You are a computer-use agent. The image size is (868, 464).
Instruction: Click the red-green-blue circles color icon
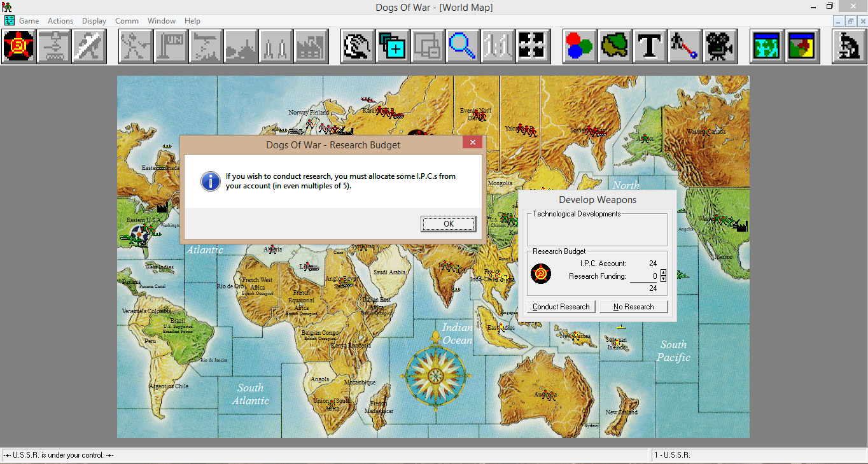pos(580,46)
